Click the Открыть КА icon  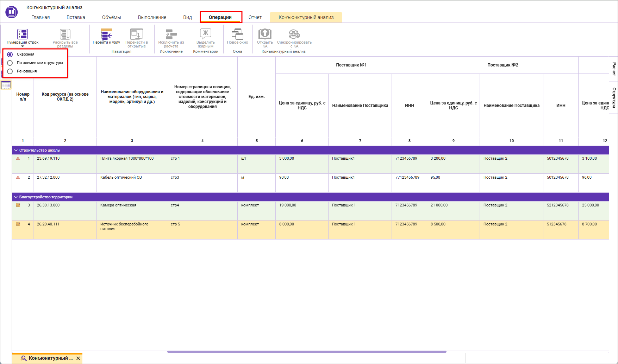coord(265,34)
